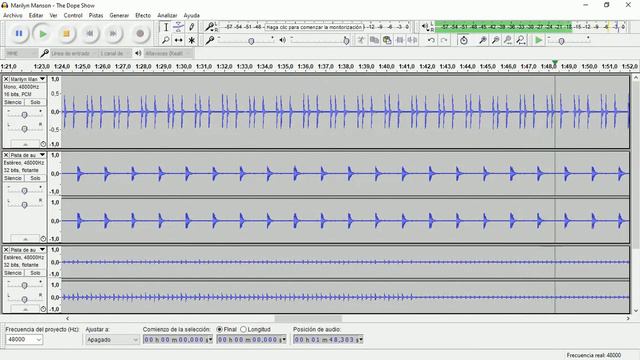
Task: Open the Marilyn Manson track dropdown menu
Action: pos(42,79)
